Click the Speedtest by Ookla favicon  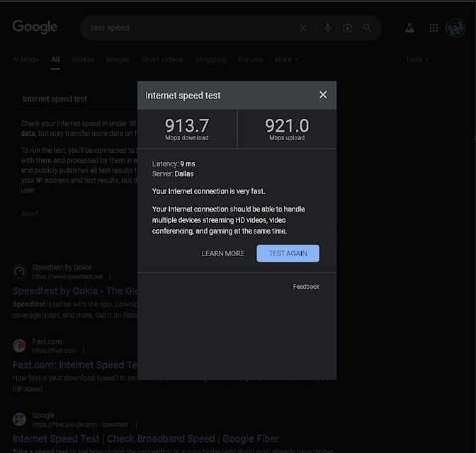(x=19, y=272)
